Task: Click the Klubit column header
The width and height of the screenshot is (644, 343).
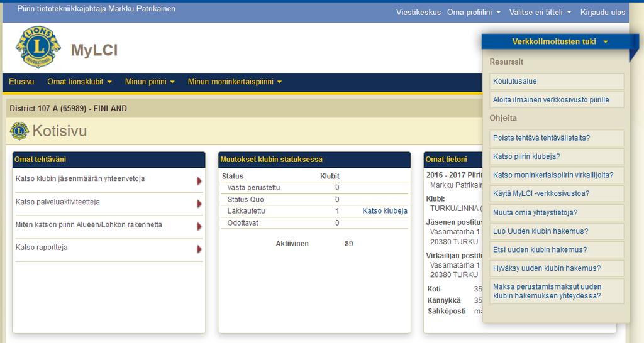Action: 330,176
